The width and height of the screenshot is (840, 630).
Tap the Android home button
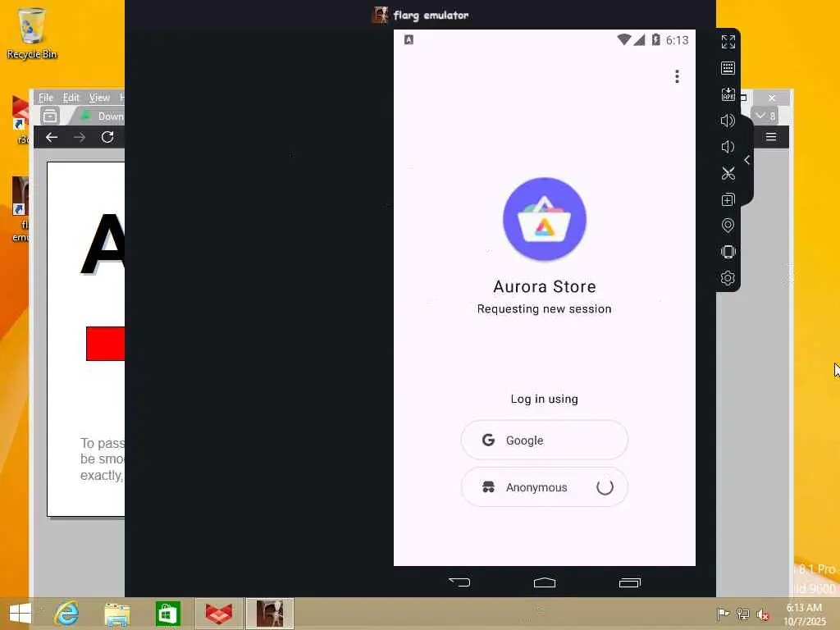point(545,582)
